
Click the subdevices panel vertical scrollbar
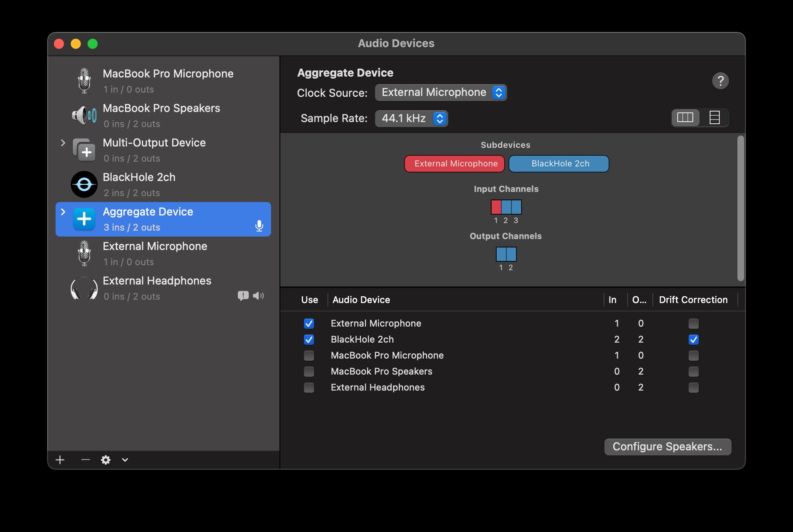pyautogui.click(x=740, y=208)
